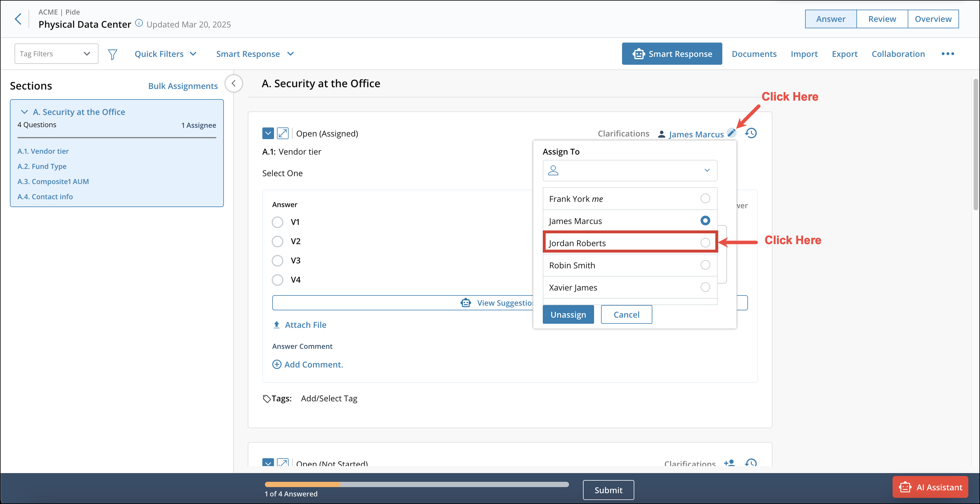Expand the Quick Filters dropdown

[166, 54]
